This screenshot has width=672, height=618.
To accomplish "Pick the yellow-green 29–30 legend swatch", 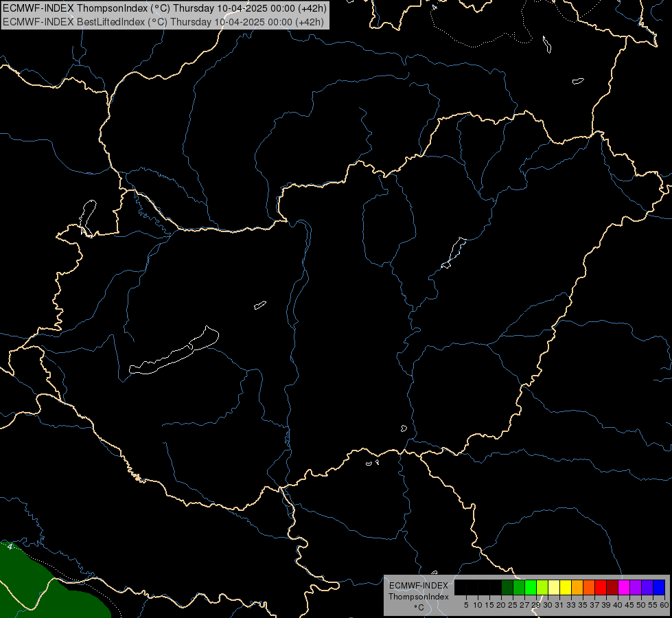I will pos(542,587).
